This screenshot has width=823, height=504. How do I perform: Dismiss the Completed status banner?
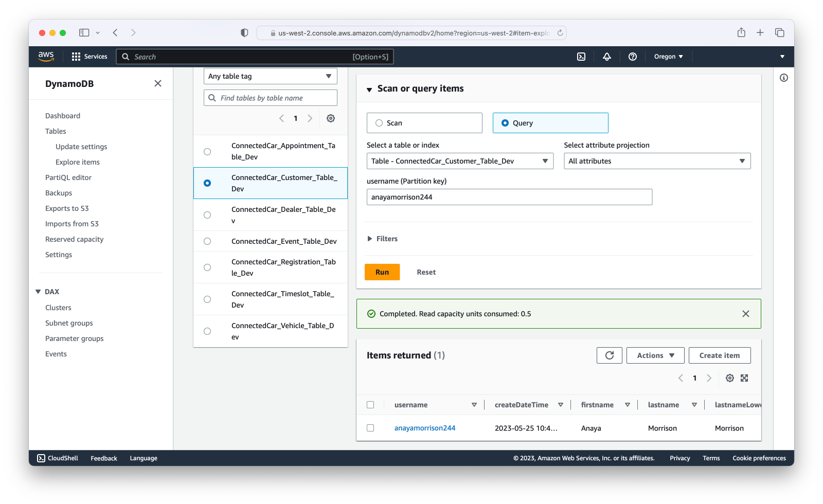(746, 314)
